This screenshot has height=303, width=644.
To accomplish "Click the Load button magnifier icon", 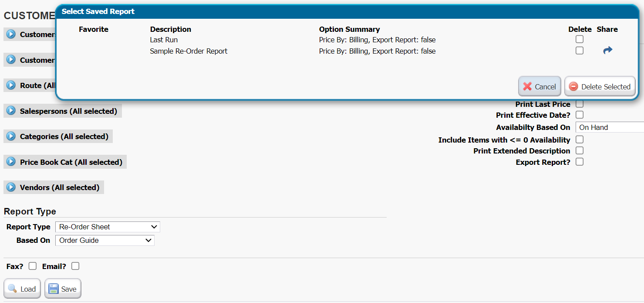I will (13, 289).
